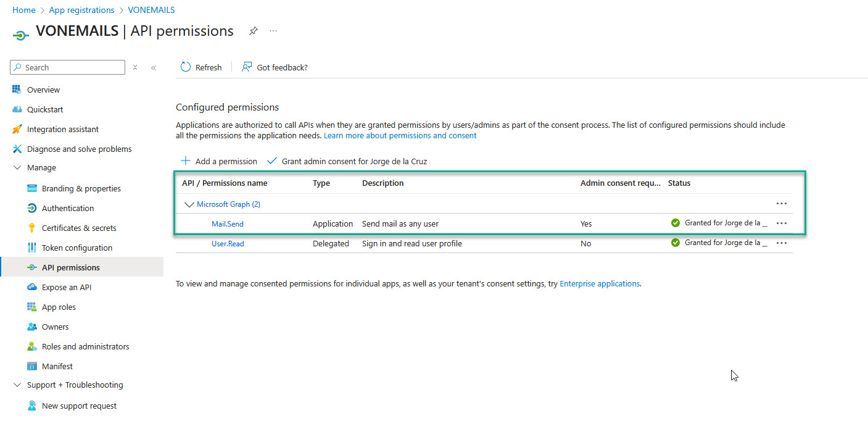The height and width of the screenshot is (442, 868).
Task: Click Add a permission button
Action: [219, 161]
